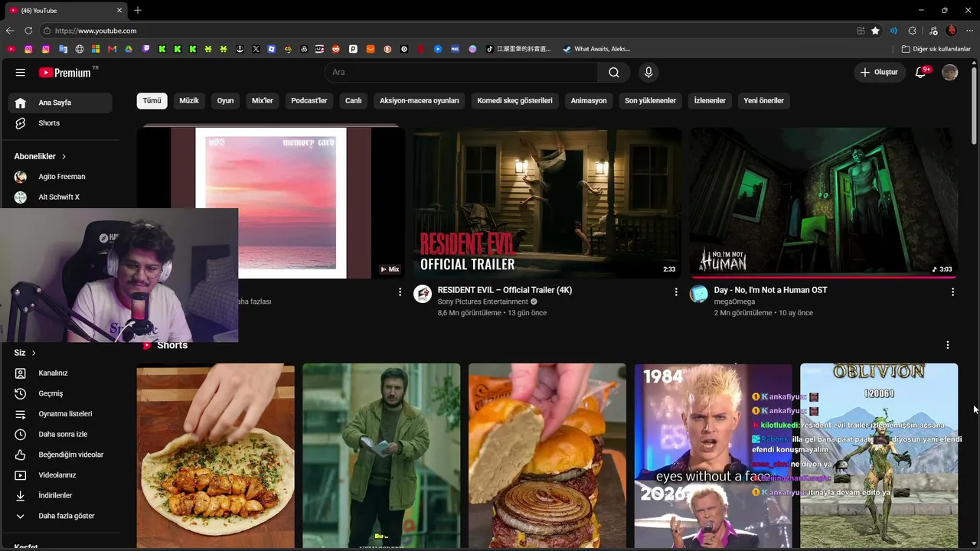
Task: Play the Resident Evil Official Trailer thumbnail
Action: 547,203
